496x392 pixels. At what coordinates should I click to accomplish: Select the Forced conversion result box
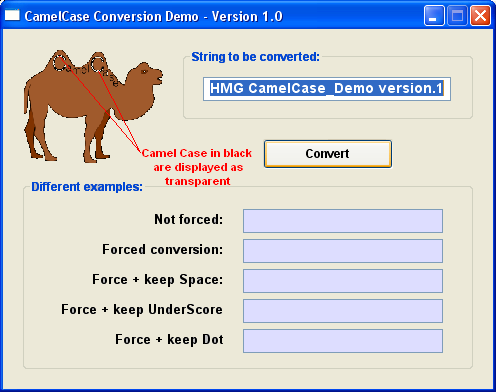[x=343, y=251]
